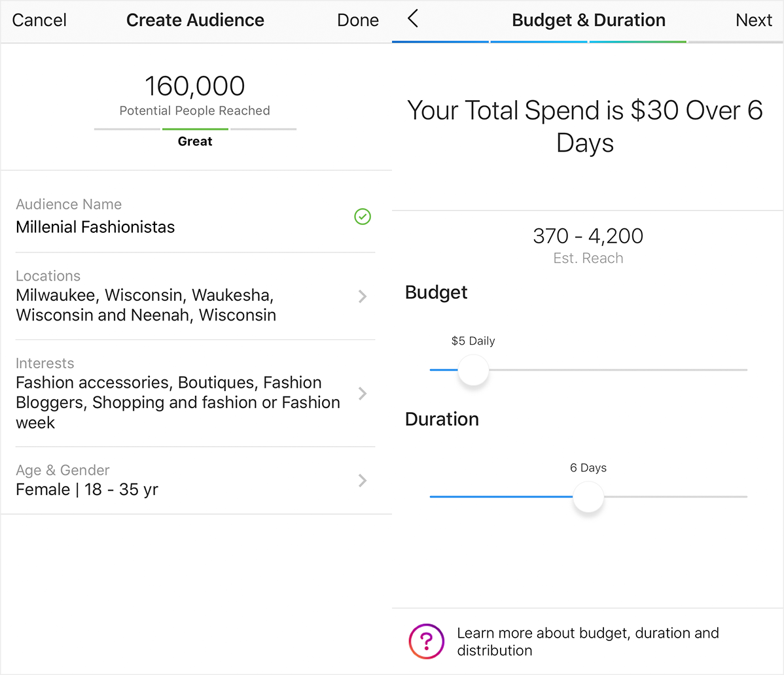Viewport: 784px width, 675px height.
Task: Click the 6 Days duration slider handle
Action: point(588,496)
